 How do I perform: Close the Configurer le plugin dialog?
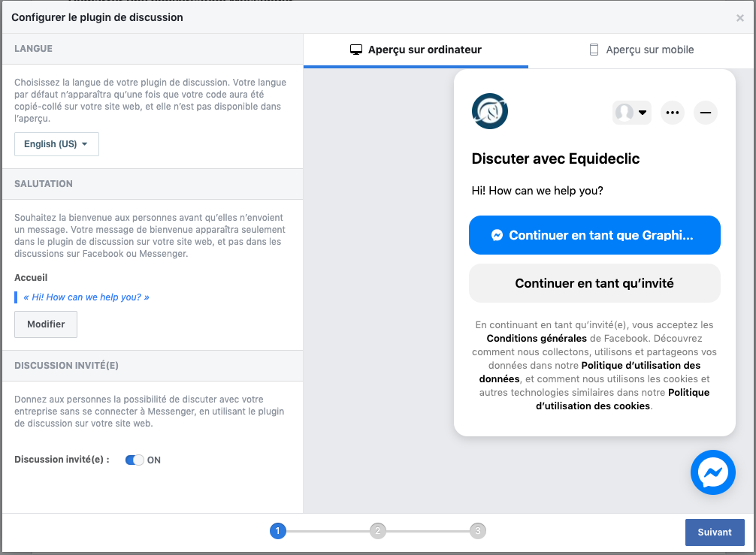739,18
